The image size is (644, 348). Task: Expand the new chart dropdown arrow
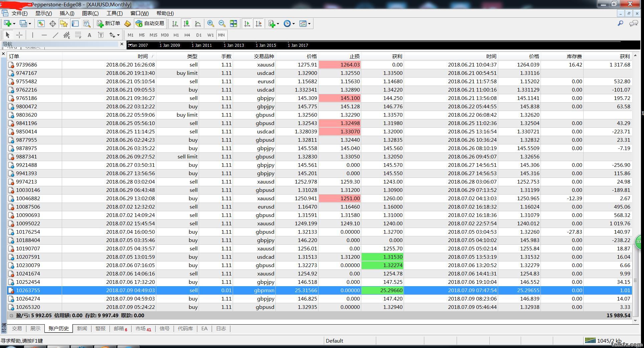pyautogui.click(x=14, y=23)
